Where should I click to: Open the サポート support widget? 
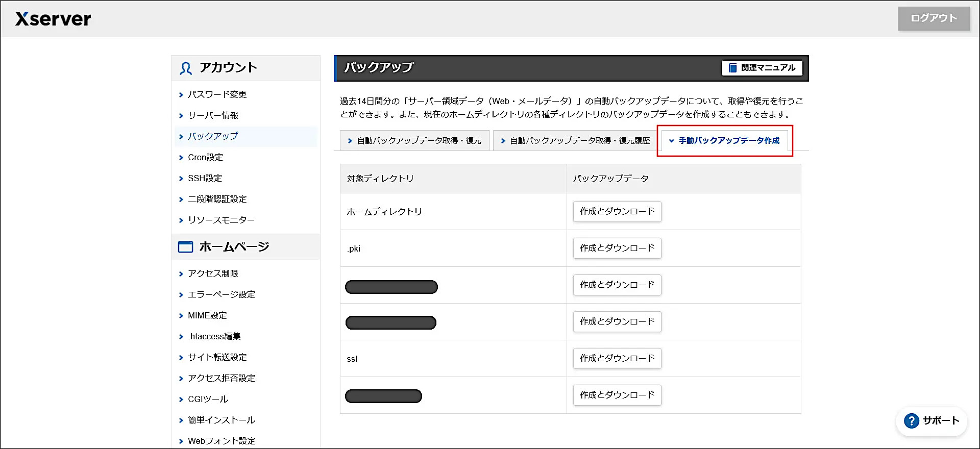932,421
